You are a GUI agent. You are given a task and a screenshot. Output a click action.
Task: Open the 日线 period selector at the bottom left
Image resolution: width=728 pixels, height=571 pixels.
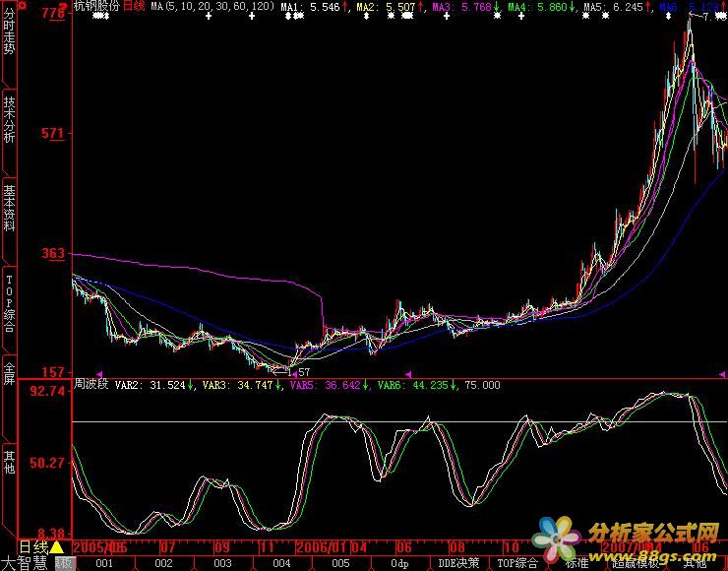point(33,546)
